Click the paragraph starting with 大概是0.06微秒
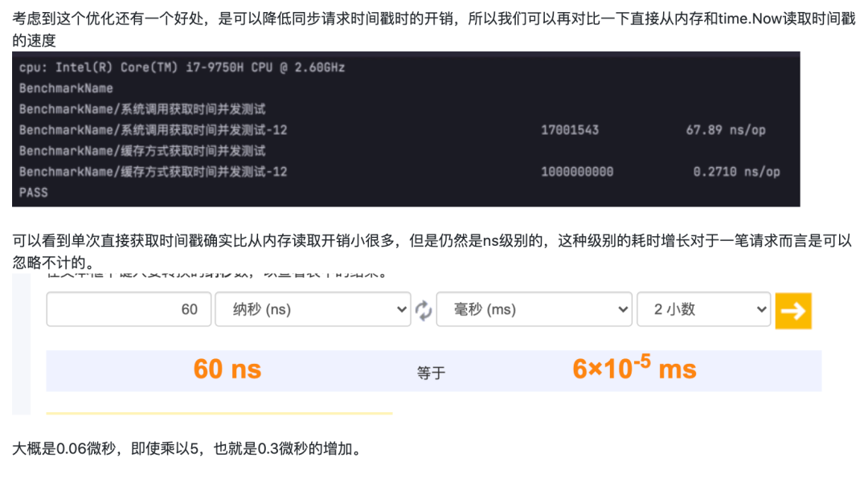 (x=187, y=448)
